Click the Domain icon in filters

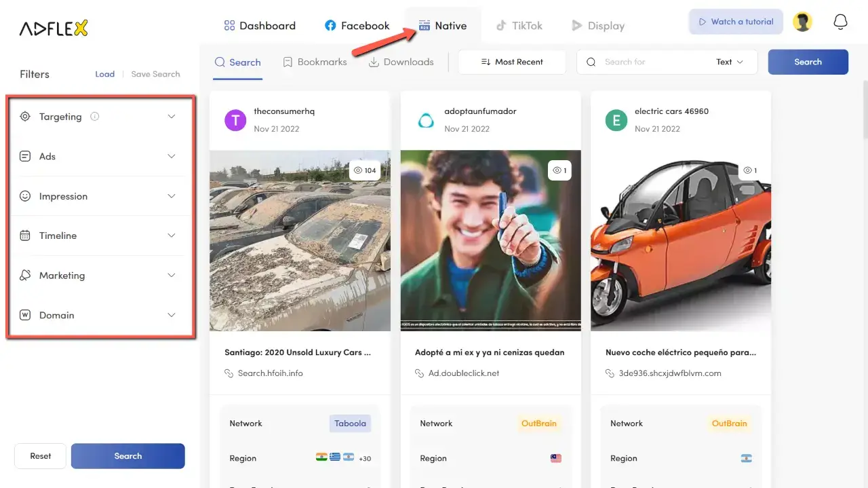click(x=25, y=315)
